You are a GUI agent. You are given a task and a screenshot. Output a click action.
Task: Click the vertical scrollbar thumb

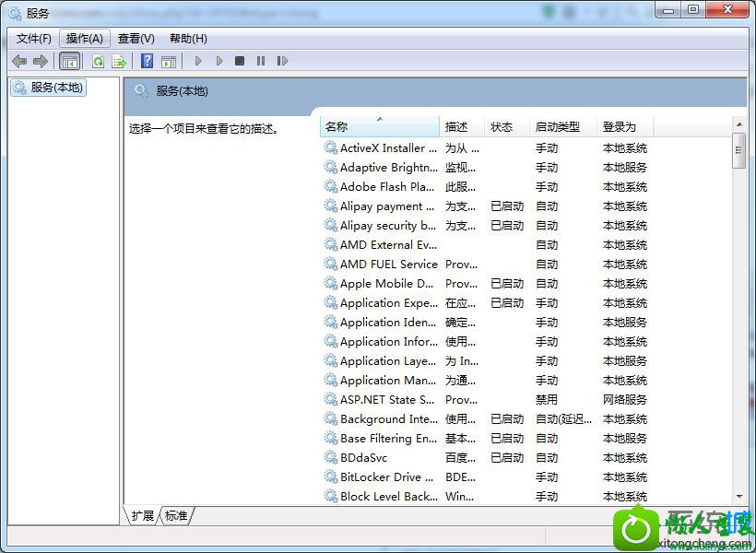[x=738, y=150]
